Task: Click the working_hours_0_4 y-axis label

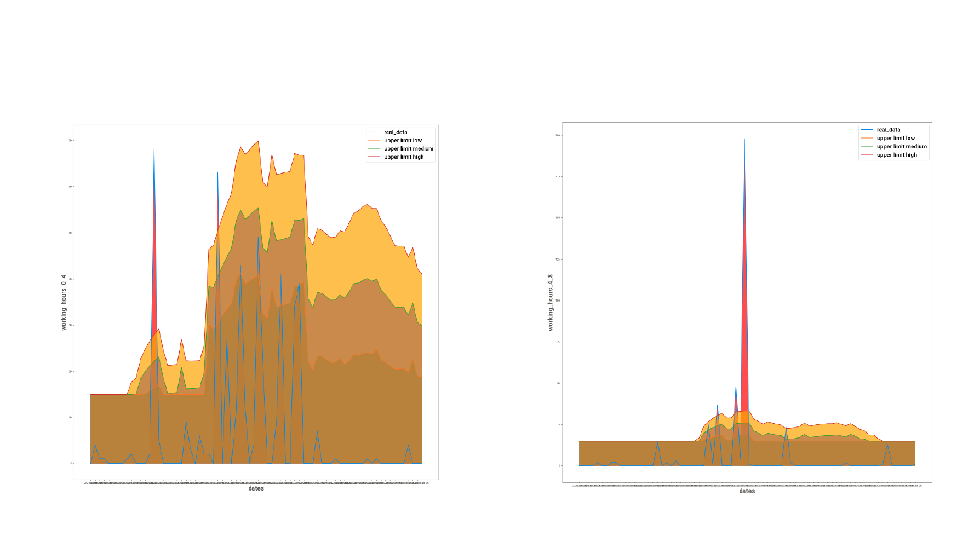Action: (64, 302)
